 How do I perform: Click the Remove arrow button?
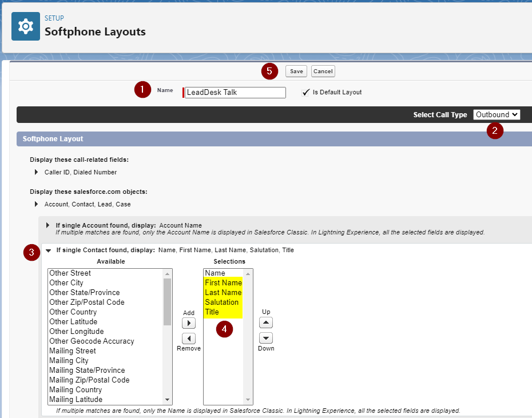tap(189, 339)
